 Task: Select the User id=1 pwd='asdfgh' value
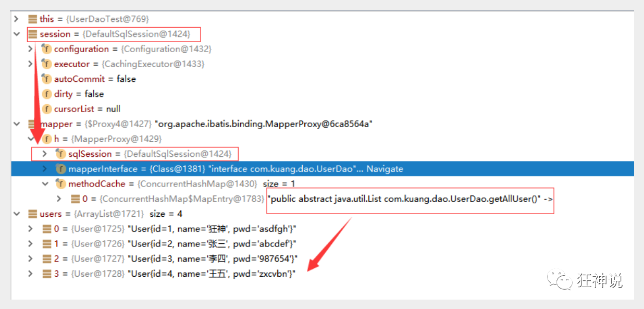click(x=212, y=229)
